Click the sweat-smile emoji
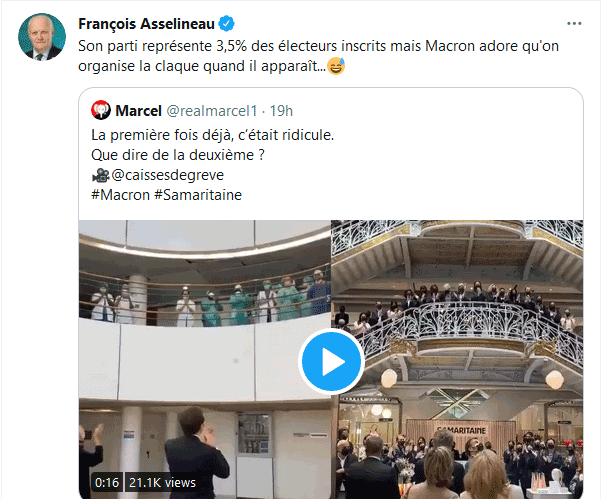Screen dimensions: 604x499 point(336,66)
